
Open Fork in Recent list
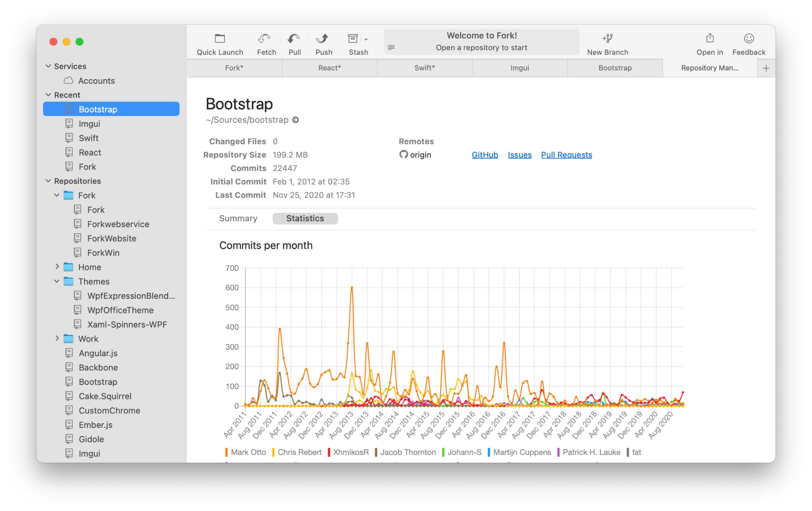111,167
